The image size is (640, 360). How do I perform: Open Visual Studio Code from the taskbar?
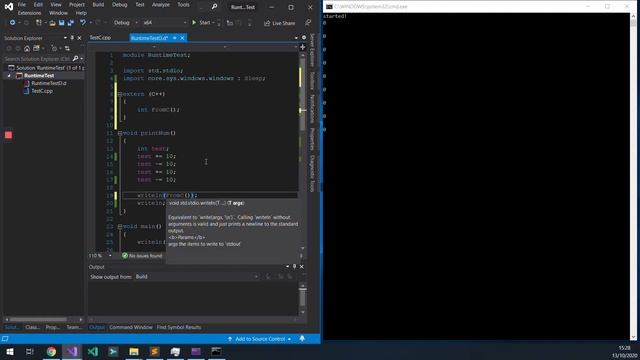click(x=93, y=351)
